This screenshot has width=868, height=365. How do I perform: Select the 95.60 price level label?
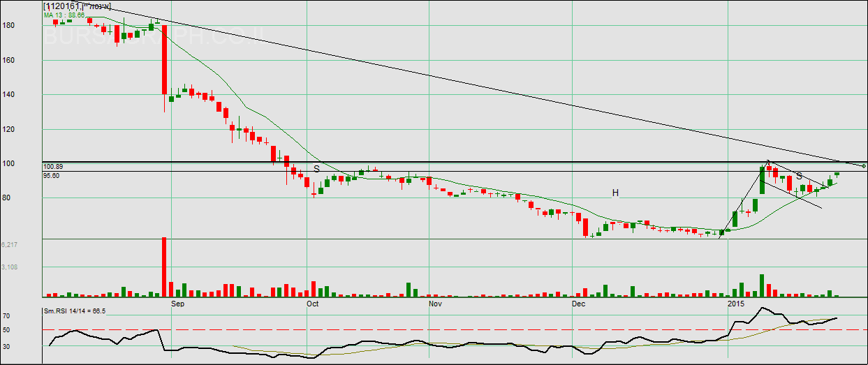[51, 176]
